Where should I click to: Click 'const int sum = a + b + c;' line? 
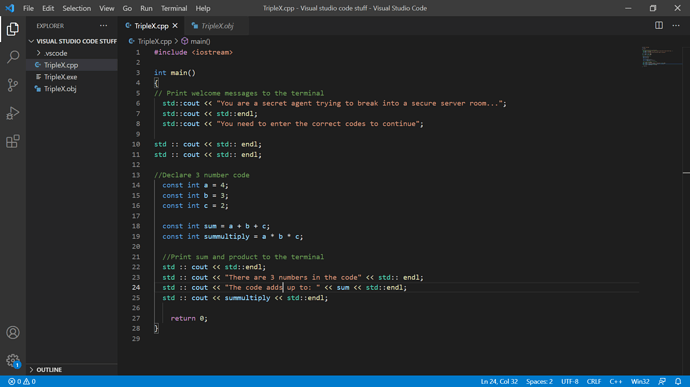[x=216, y=226]
